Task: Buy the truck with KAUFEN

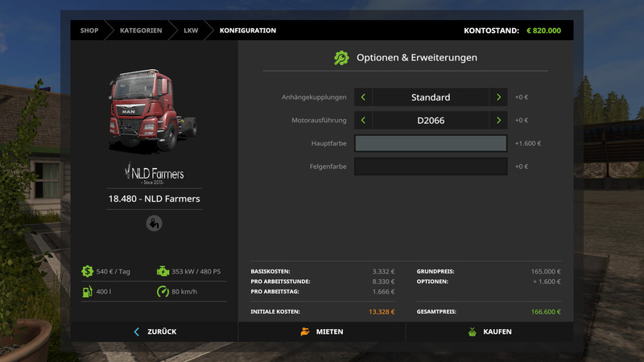Action: coord(489,331)
